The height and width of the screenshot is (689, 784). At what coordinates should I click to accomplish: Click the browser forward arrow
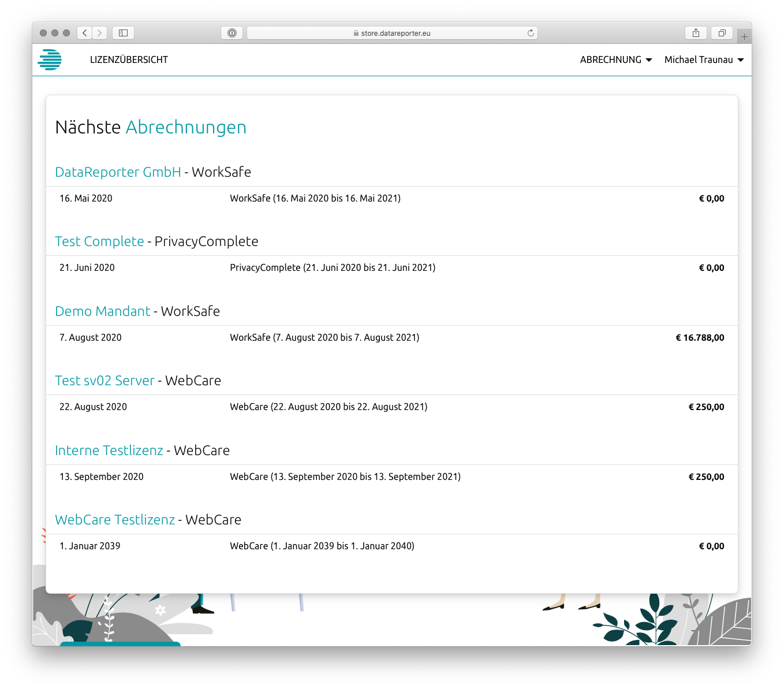(x=99, y=33)
